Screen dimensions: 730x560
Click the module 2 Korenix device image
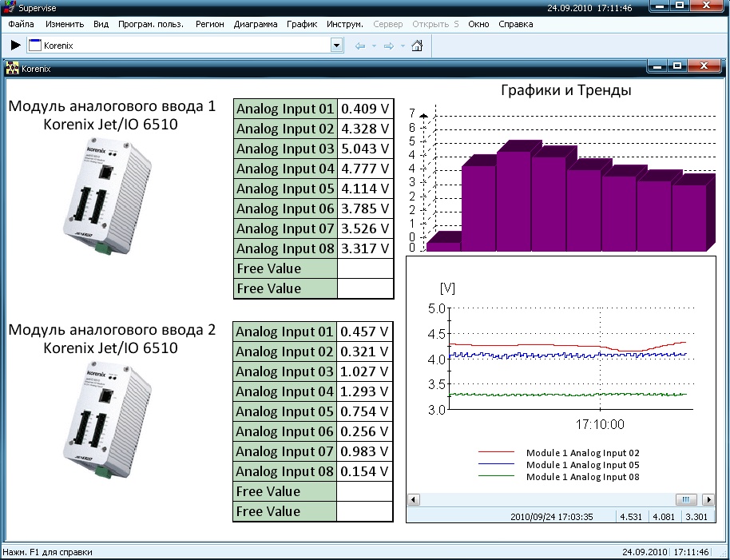(x=106, y=419)
